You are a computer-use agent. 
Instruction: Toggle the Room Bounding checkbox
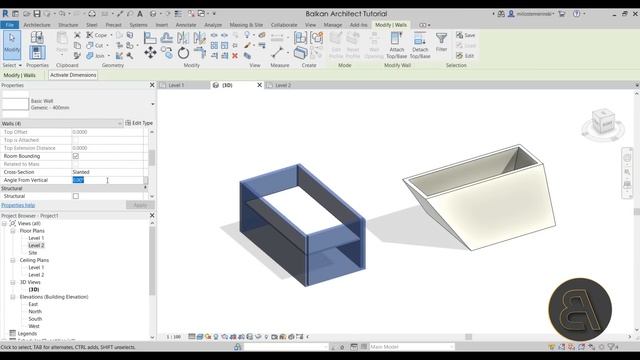click(x=76, y=156)
